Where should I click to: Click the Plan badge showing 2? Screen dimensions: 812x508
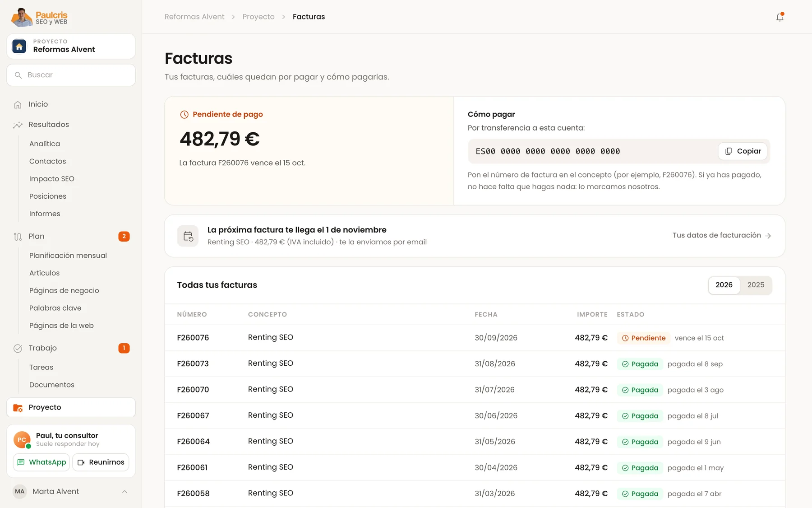point(124,236)
